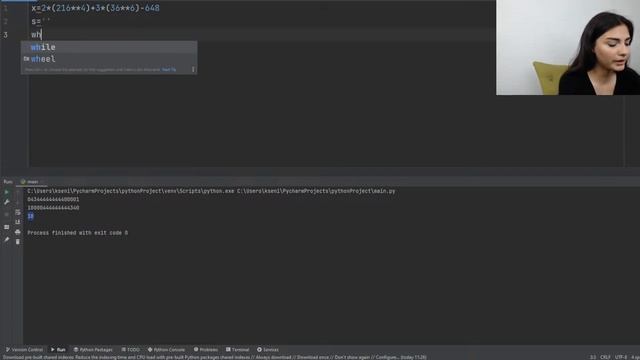This screenshot has width=640, height=360.
Task: Click CRLF line separator in status bar
Action: 605,357
